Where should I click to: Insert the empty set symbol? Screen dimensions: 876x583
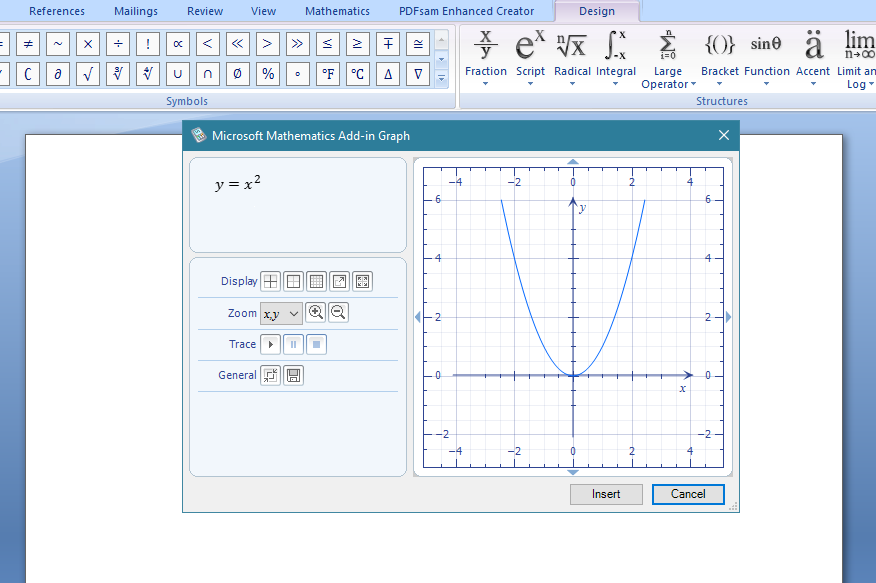(238, 74)
